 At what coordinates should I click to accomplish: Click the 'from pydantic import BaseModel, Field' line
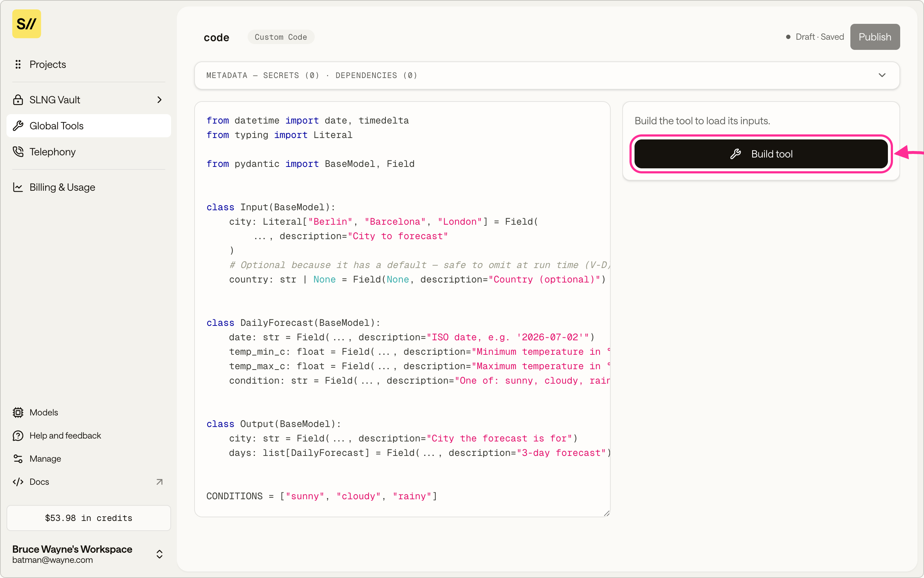310,164
